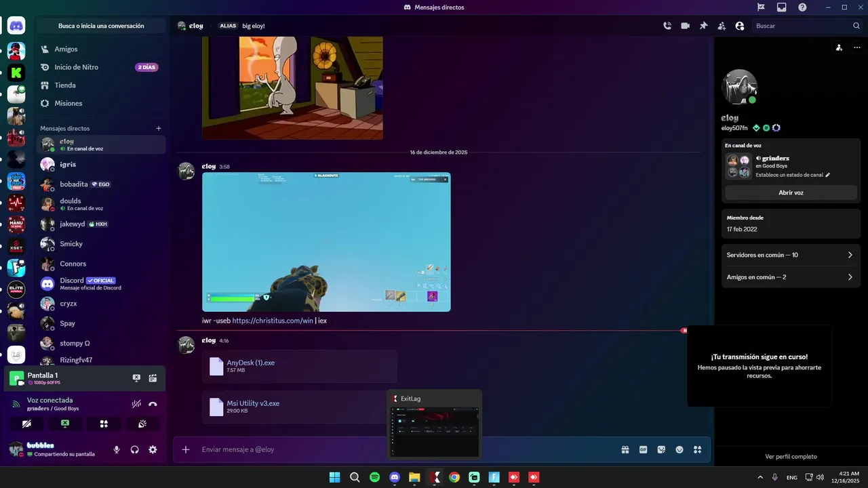Download Msi Utility v3.exe file
Image resolution: width=868 pixels, height=488 pixels.
[253, 403]
